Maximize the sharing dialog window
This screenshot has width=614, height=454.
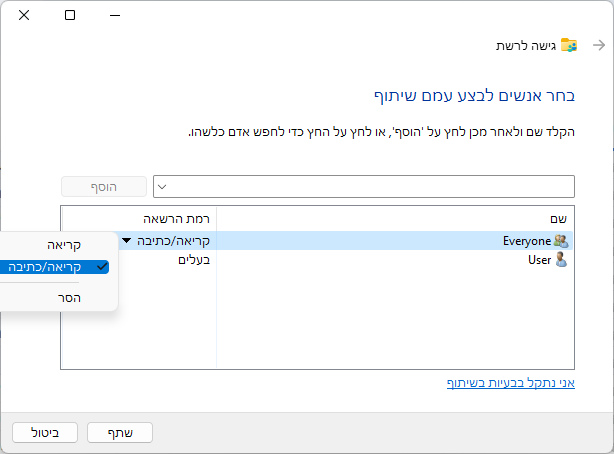[x=70, y=16]
